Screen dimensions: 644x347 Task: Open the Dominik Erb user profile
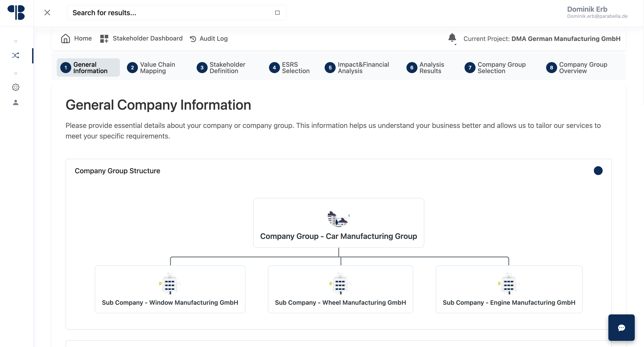[597, 12]
